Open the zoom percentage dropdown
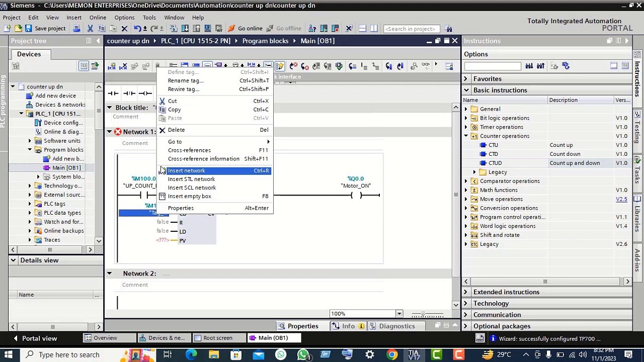644x362 pixels. [399, 314]
